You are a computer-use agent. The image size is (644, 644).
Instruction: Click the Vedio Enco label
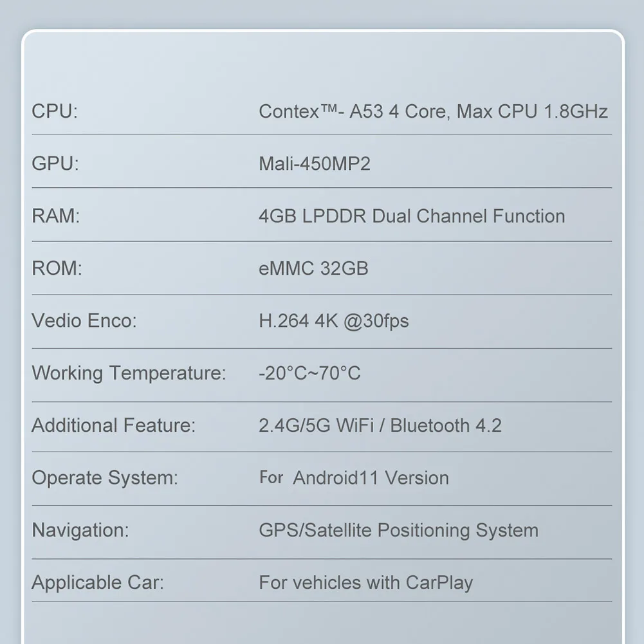click(x=84, y=320)
